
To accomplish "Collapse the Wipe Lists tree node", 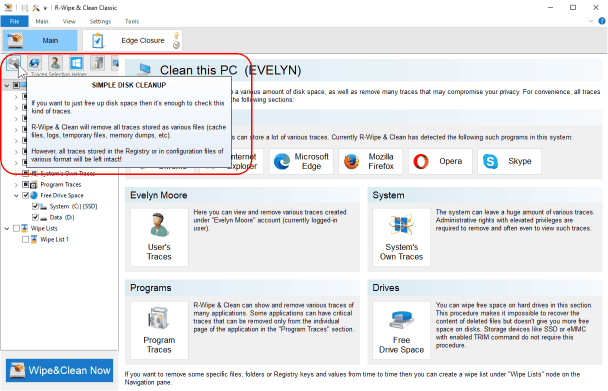I will (7, 228).
